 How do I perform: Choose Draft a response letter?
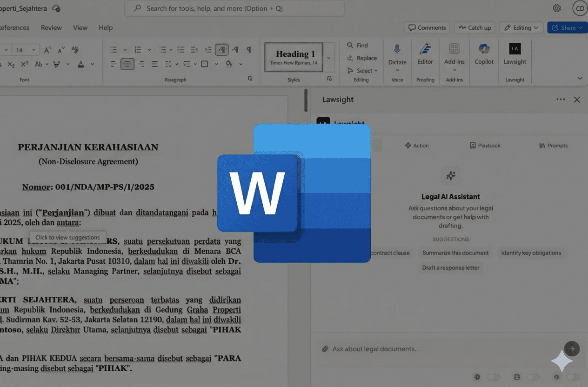451,267
